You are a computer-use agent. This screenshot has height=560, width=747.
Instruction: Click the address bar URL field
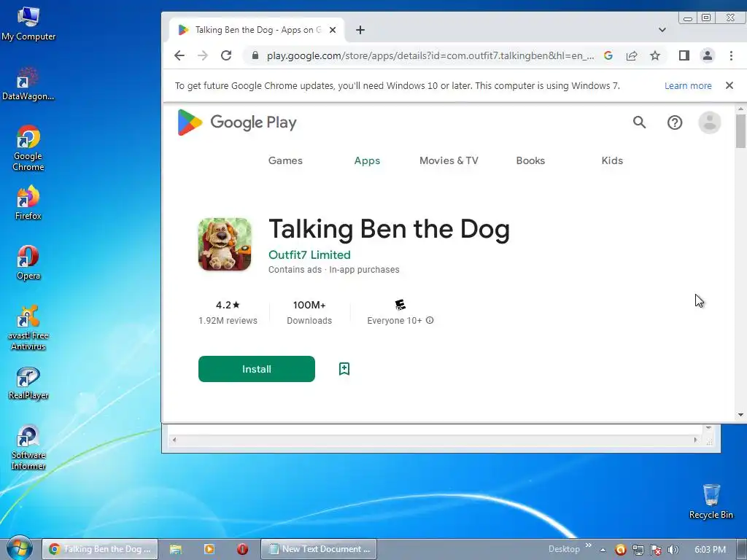[x=430, y=55]
